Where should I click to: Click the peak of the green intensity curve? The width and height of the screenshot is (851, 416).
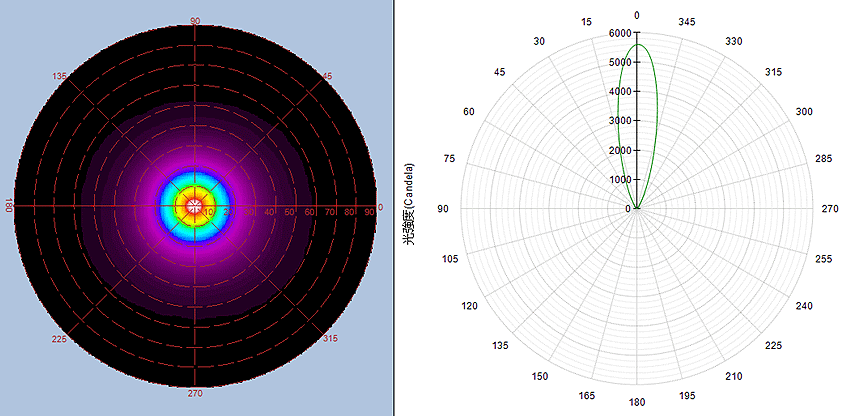coord(637,44)
